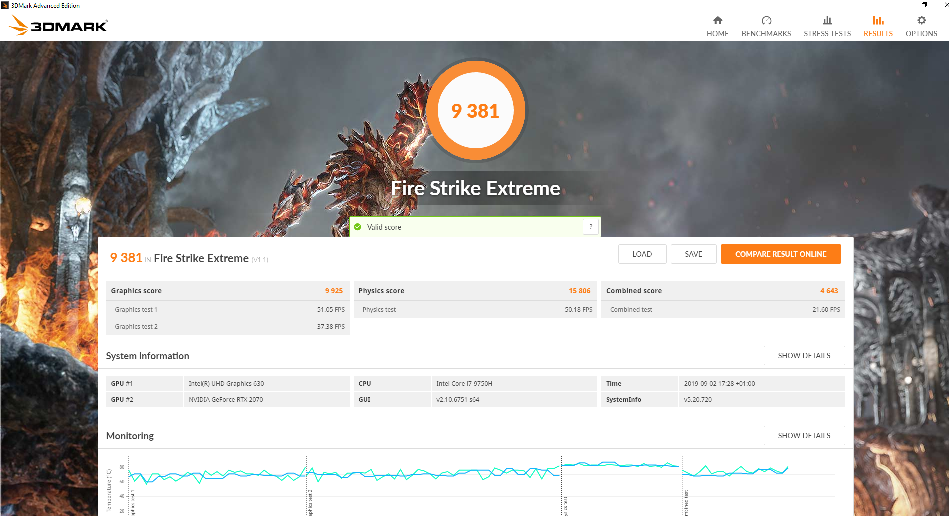Viewport: 949px width, 516px height.
Task: Click the Graphics test 1 row
Action: click(x=228, y=309)
